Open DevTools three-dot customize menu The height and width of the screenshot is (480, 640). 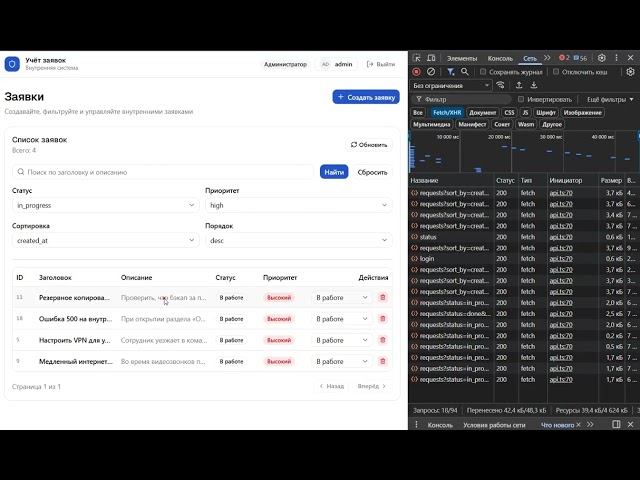click(x=616, y=58)
